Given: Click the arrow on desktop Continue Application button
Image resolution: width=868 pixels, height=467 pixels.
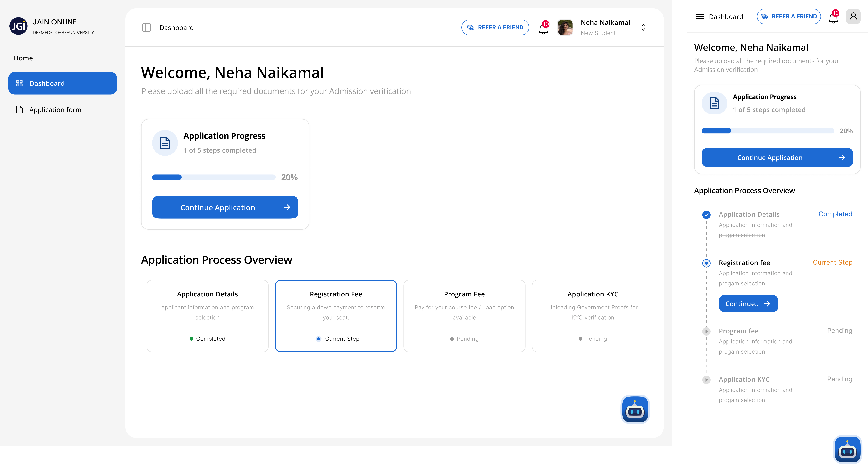Looking at the screenshot, I should [x=287, y=207].
